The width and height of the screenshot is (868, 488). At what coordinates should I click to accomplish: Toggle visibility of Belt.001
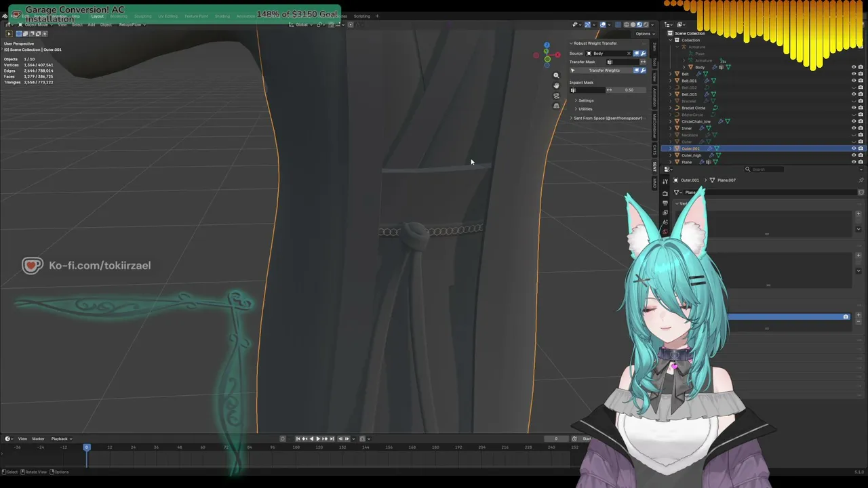pos(854,81)
